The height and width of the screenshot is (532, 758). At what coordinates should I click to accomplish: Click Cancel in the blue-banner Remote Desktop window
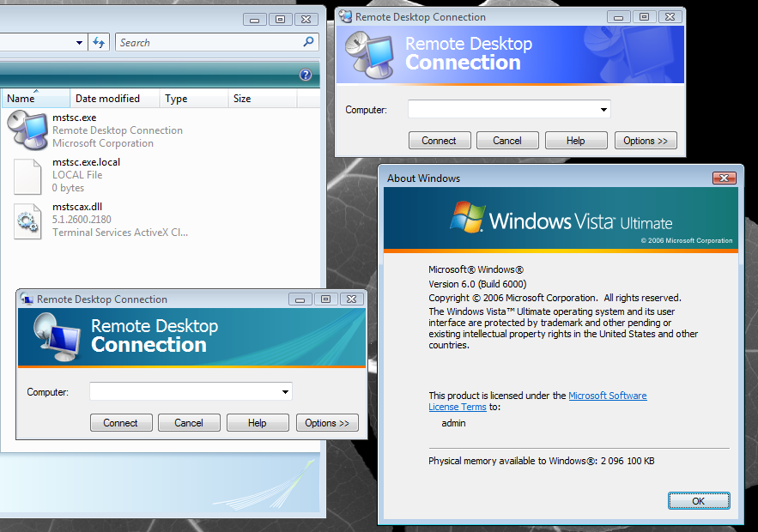pyautogui.click(x=507, y=141)
